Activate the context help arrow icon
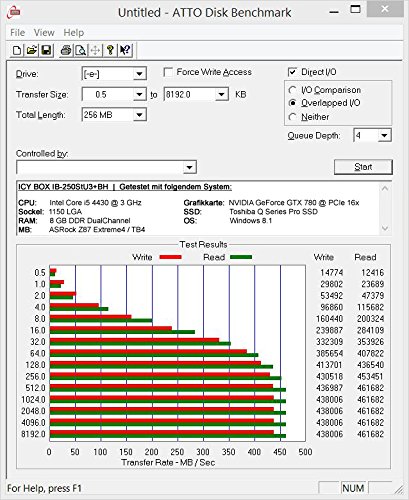Image resolution: width=409 pixels, height=500 pixels. (125, 50)
